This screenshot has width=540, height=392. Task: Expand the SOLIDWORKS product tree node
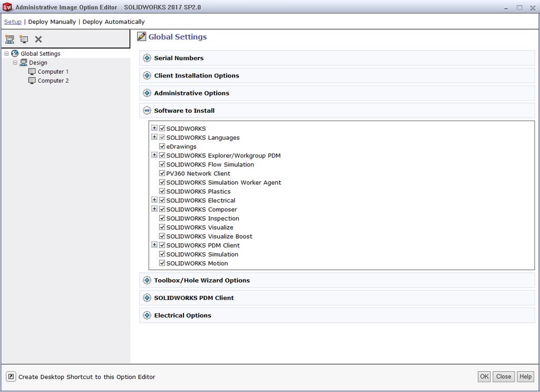(x=155, y=128)
